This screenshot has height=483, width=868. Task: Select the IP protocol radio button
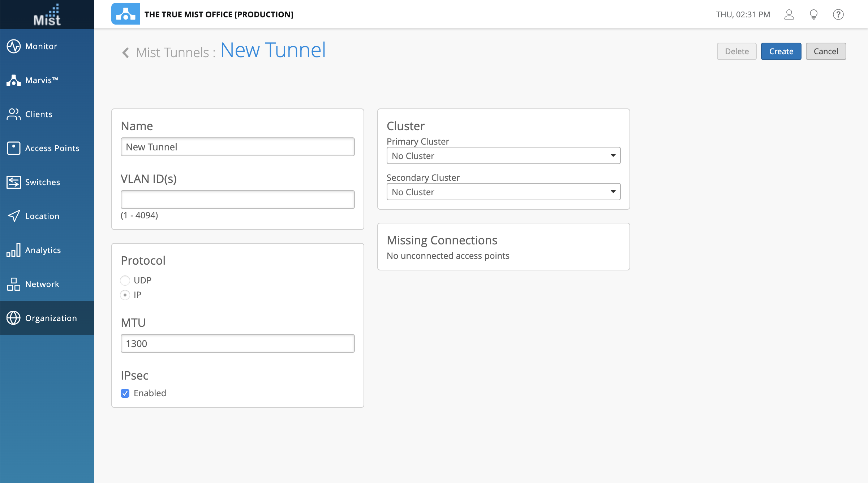tap(125, 295)
